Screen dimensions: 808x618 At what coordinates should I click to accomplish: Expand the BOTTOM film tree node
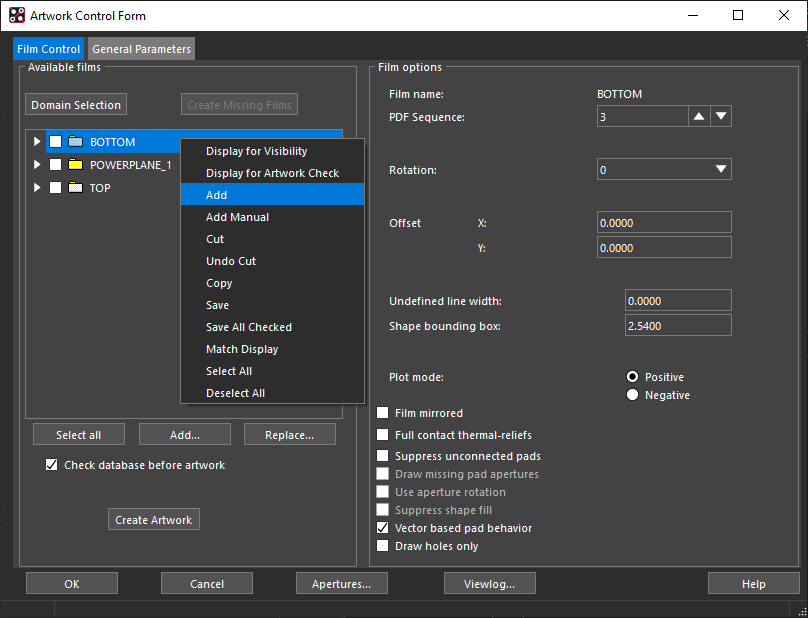pyautogui.click(x=37, y=141)
